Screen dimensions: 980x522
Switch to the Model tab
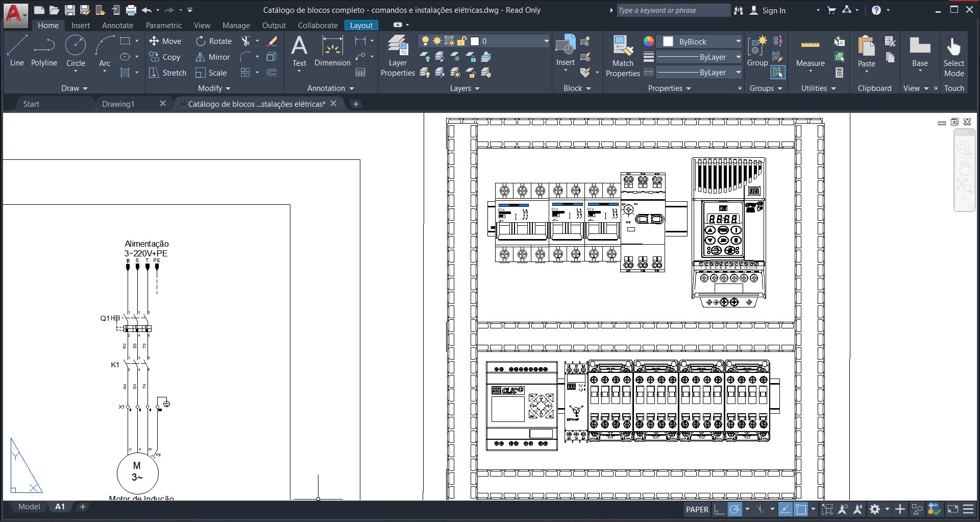tap(29, 507)
